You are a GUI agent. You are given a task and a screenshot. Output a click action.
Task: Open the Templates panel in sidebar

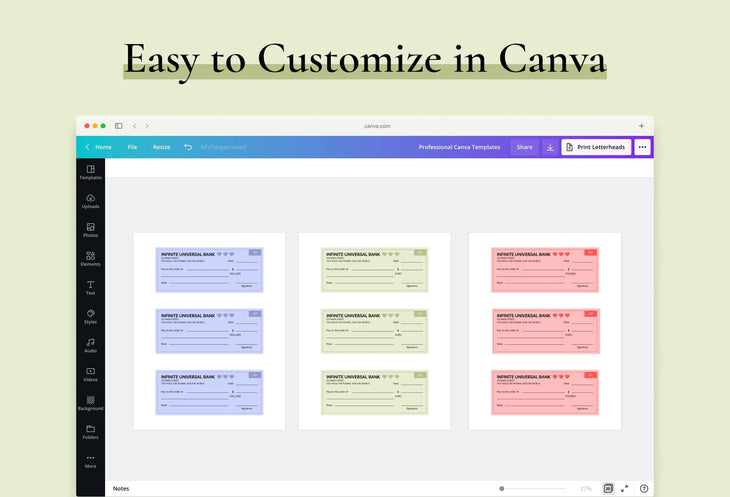pos(90,172)
